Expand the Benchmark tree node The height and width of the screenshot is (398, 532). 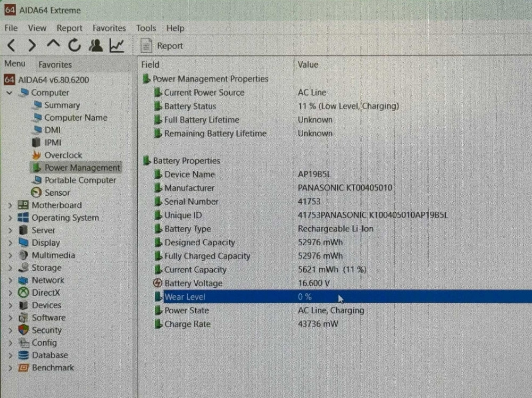click(10, 368)
